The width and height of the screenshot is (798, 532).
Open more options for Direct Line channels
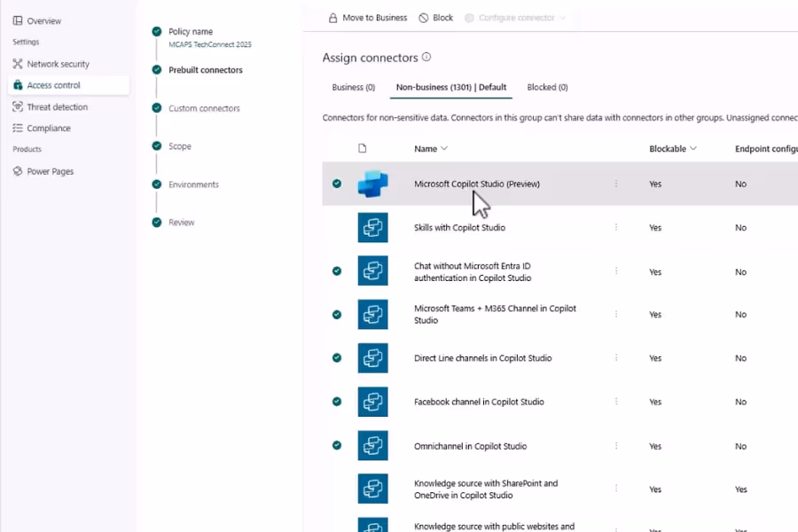coord(616,358)
